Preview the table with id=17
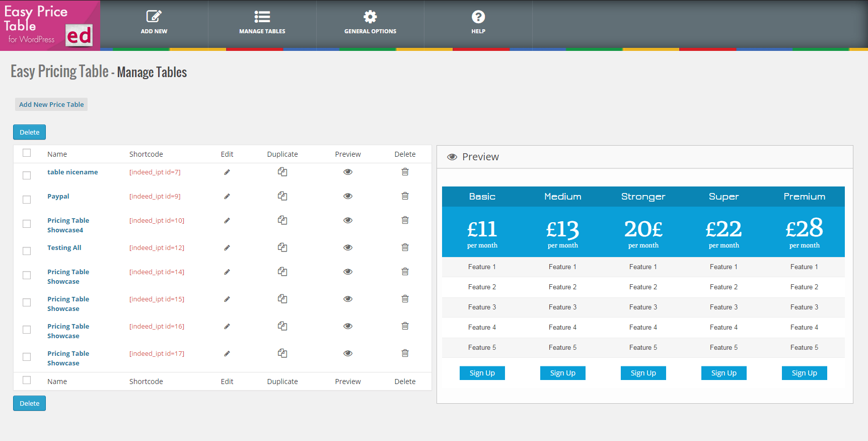 coord(348,353)
